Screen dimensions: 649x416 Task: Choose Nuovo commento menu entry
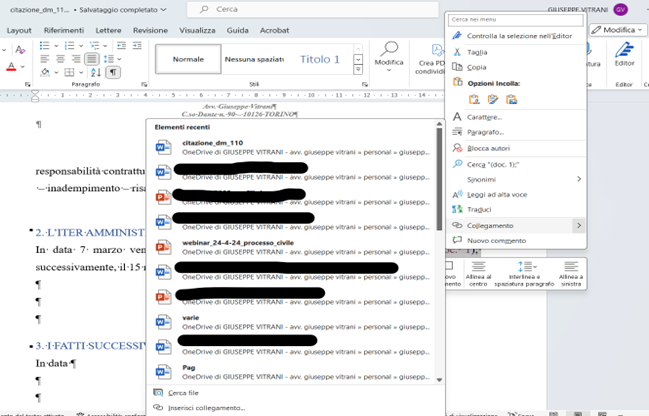[517, 240]
